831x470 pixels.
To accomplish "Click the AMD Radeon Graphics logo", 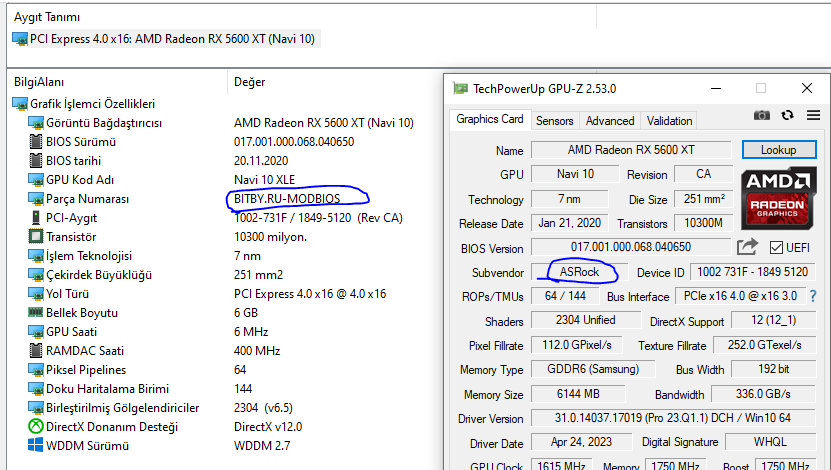I will tap(779, 198).
